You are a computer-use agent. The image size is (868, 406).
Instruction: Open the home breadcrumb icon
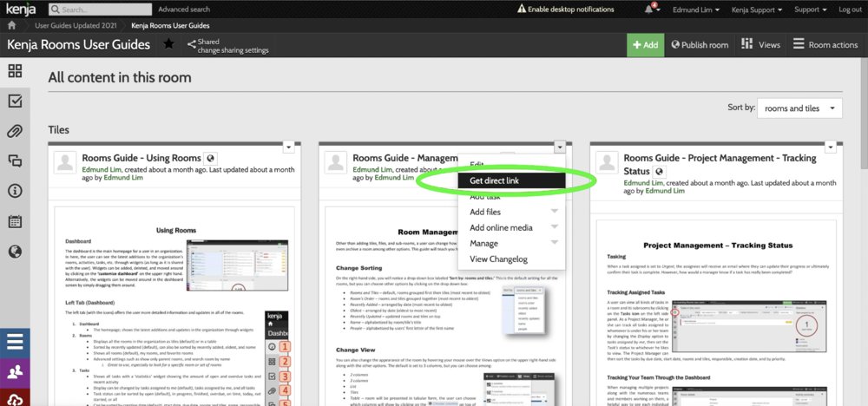[x=11, y=25]
